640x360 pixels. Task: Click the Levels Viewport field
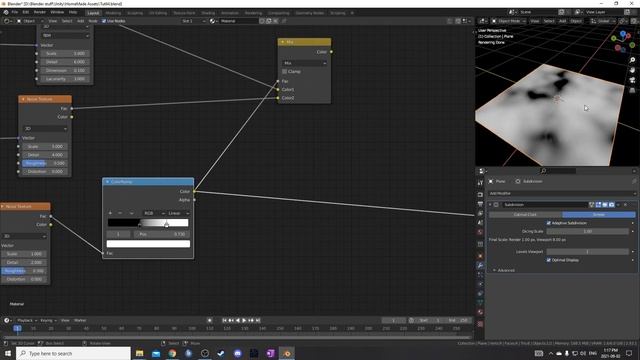click(x=588, y=251)
